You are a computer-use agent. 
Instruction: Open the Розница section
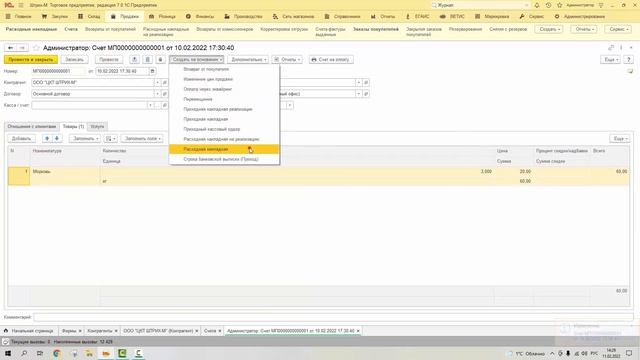pos(162,16)
